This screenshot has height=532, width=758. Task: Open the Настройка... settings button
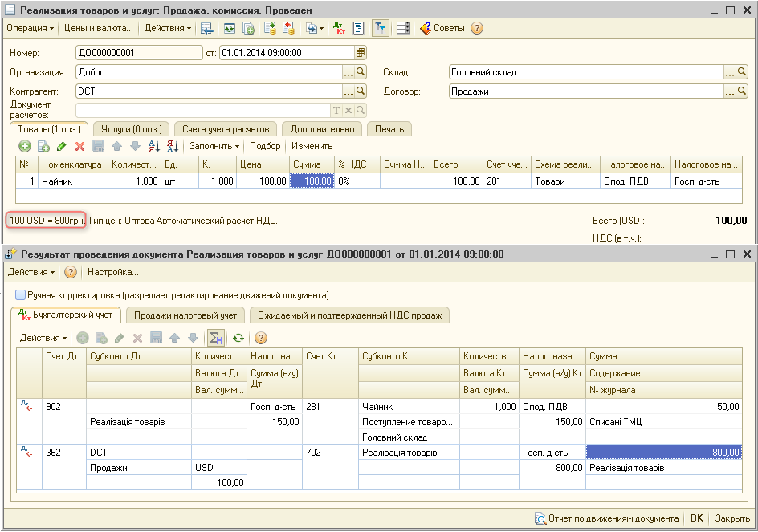click(x=113, y=272)
